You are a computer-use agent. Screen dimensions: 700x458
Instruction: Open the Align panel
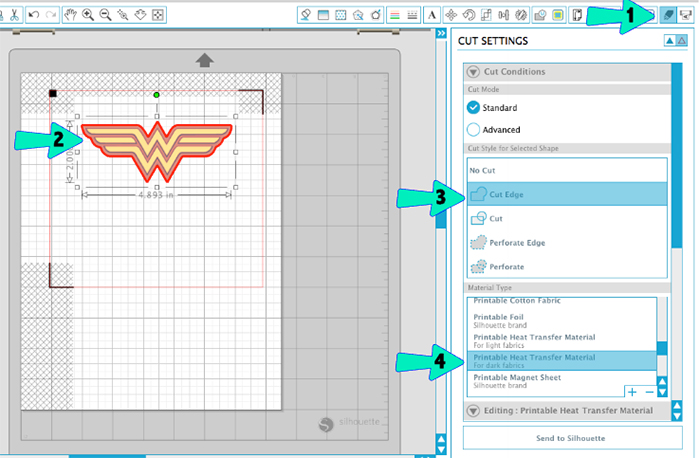(504, 15)
